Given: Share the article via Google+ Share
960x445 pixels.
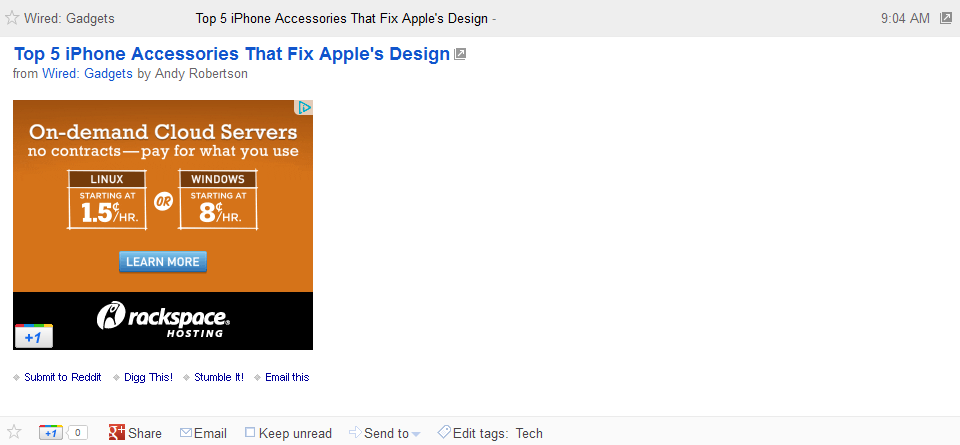Looking at the screenshot, I should click(135, 433).
